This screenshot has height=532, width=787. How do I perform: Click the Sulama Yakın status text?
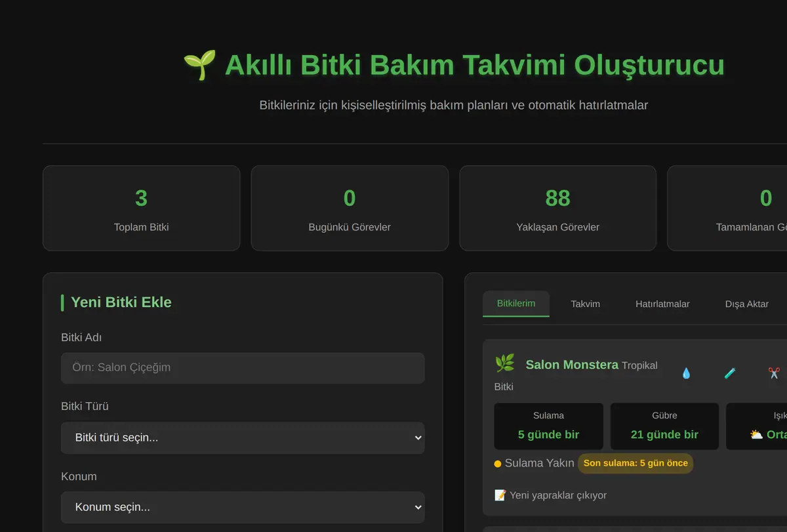pyautogui.click(x=539, y=463)
